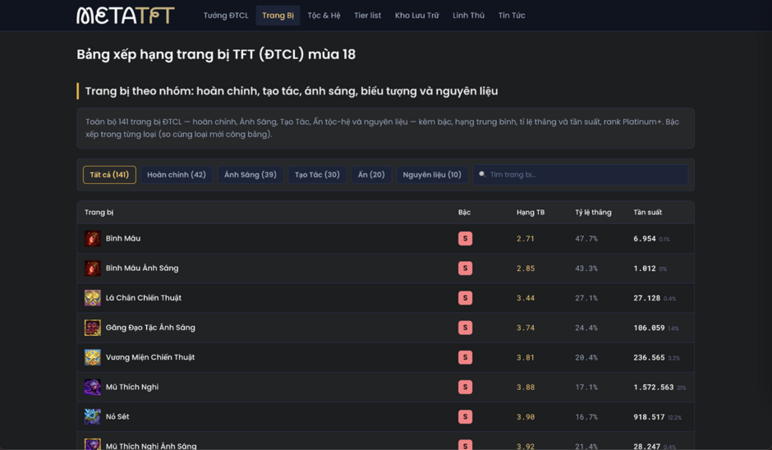
Task: Open the Tướng ĐTCL menu
Action: pos(226,15)
